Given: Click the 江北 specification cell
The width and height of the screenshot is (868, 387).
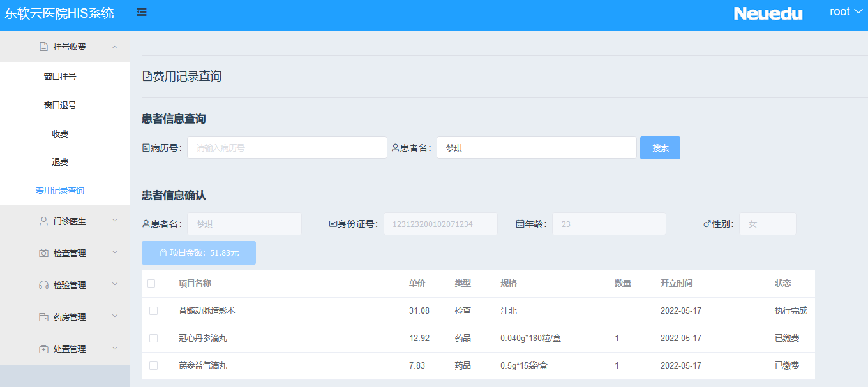Looking at the screenshot, I should point(509,311).
